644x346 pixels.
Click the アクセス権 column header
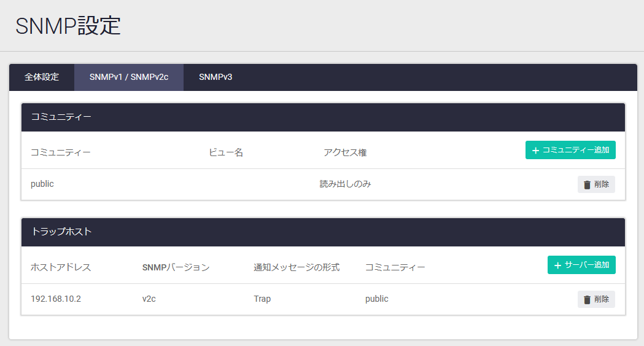(345, 152)
